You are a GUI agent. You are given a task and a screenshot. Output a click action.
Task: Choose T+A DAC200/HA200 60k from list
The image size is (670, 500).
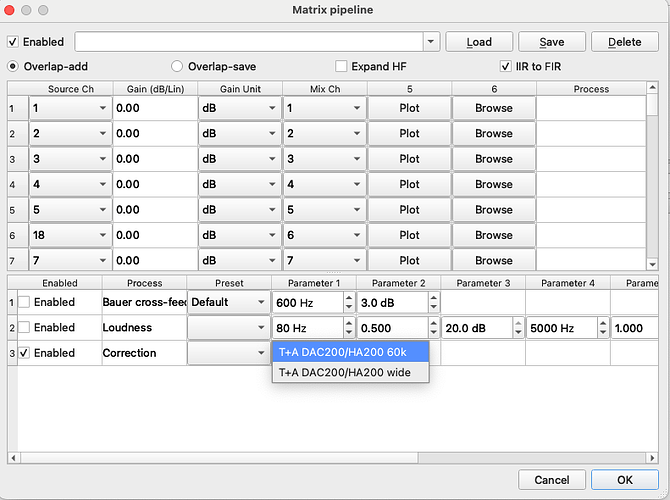350,352
